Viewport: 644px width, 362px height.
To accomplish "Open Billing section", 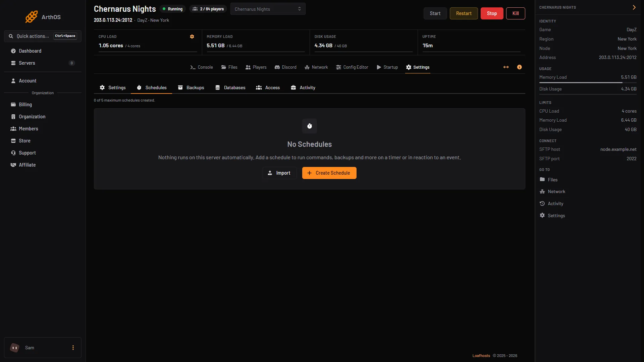I will tap(43, 105).
